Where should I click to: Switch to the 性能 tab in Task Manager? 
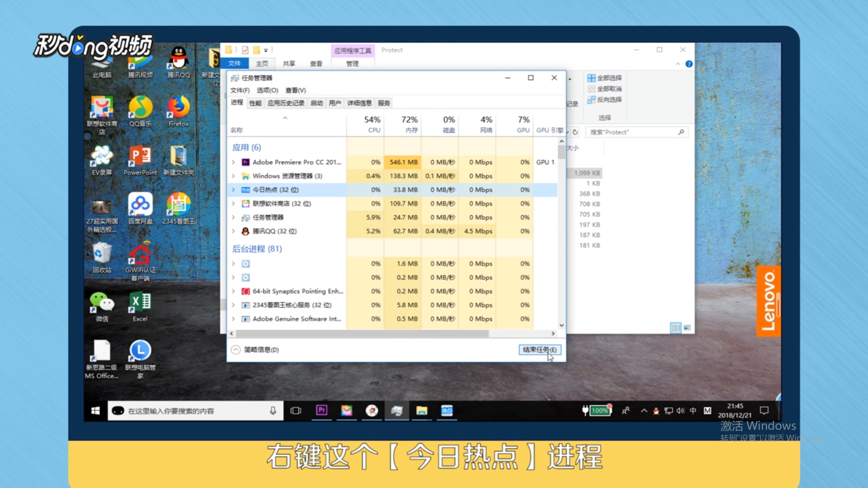[x=255, y=103]
